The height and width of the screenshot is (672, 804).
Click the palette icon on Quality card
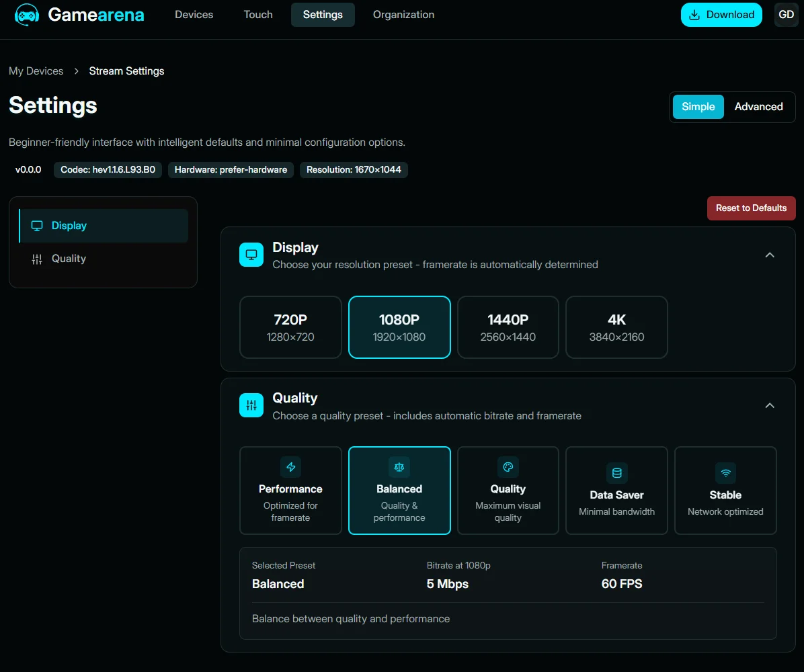(508, 467)
